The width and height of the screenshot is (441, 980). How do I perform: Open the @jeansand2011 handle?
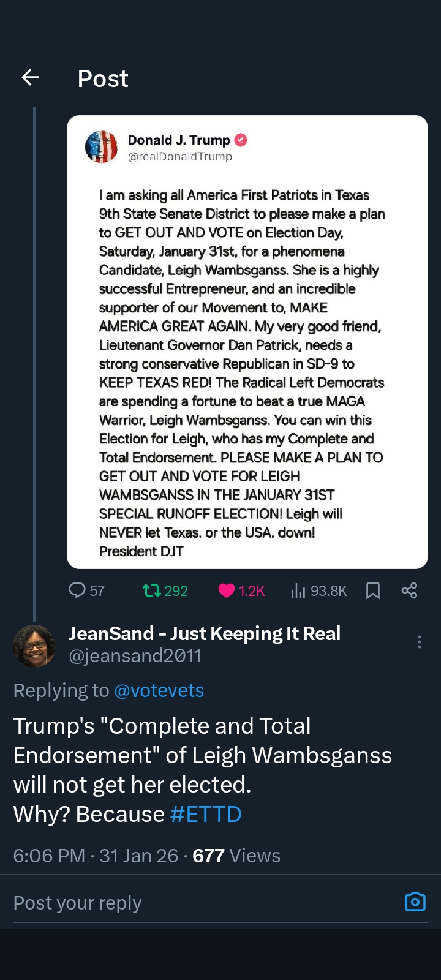[x=135, y=656]
